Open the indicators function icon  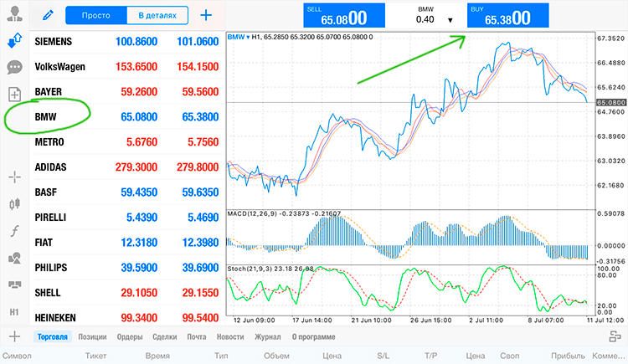(x=15, y=231)
